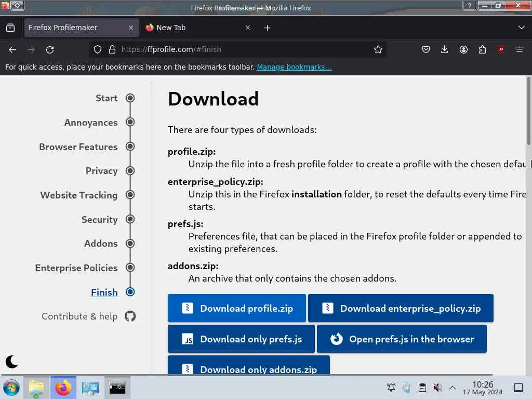Screen dimensions: 532x399
Task: Toggle dark mode with moon icon
Action: [11, 362]
